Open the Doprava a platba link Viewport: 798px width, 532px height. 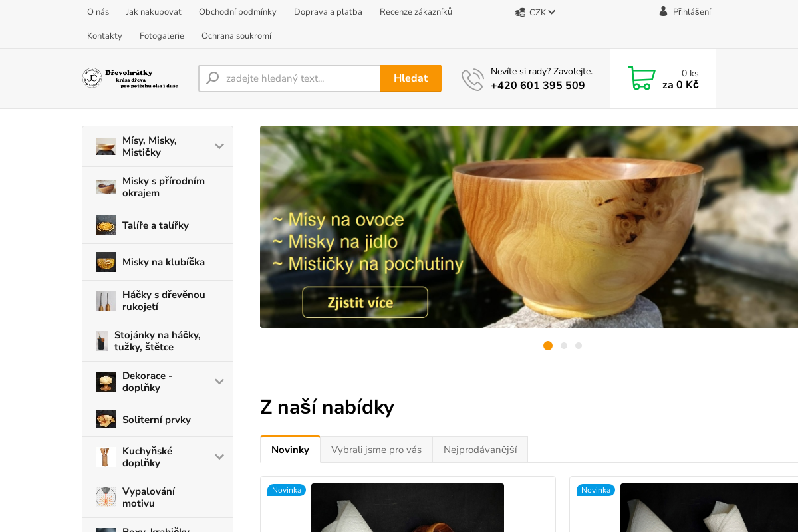[328, 12]
